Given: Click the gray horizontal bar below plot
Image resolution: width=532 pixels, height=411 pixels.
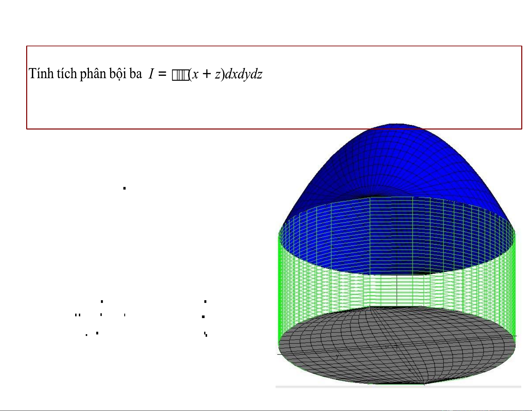Looking at the screenshot, I should (398, 387).
